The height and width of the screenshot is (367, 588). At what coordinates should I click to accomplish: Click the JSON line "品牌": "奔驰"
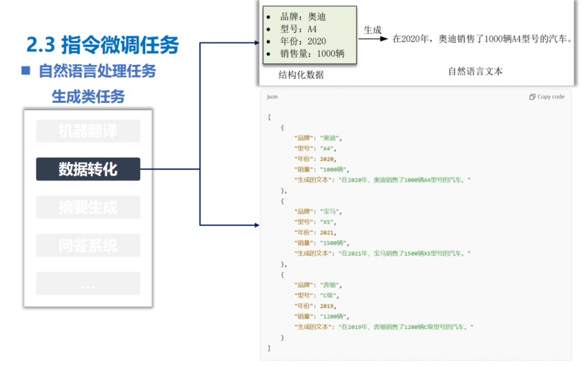(x=318, y=285)
